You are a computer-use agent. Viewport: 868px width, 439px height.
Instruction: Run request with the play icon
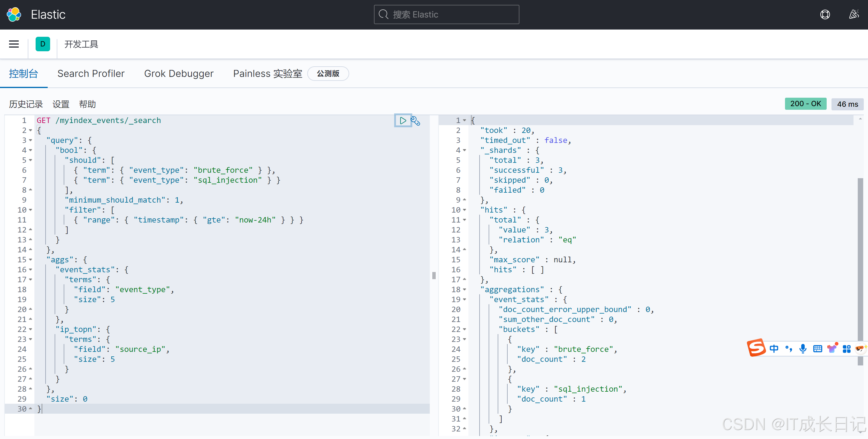403,121
